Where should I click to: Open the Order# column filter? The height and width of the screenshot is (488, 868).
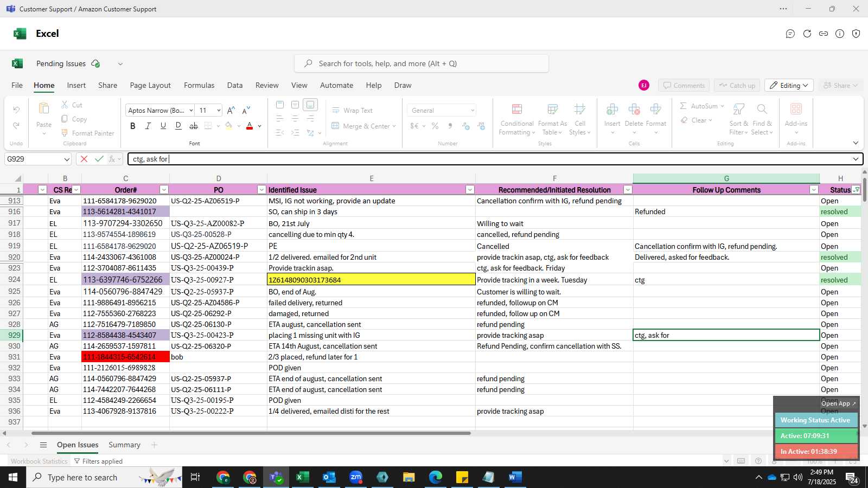click(x=164, y=190)
